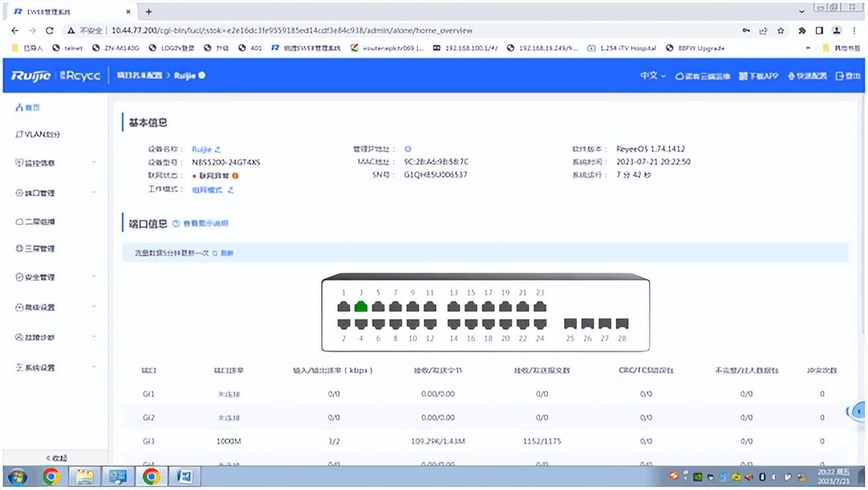Open 快速配置 quick setup in header
The height and width of the screenshot is (490, 868).
(807, 76)
